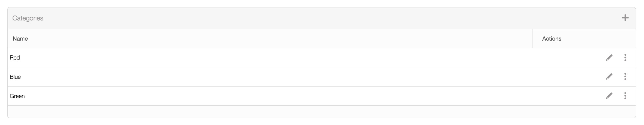Image resolution: width=644 pixels, height=125 pixels.
Task: Click the Categories panel title
Action: pyautogui.click(x=28, y=18)
